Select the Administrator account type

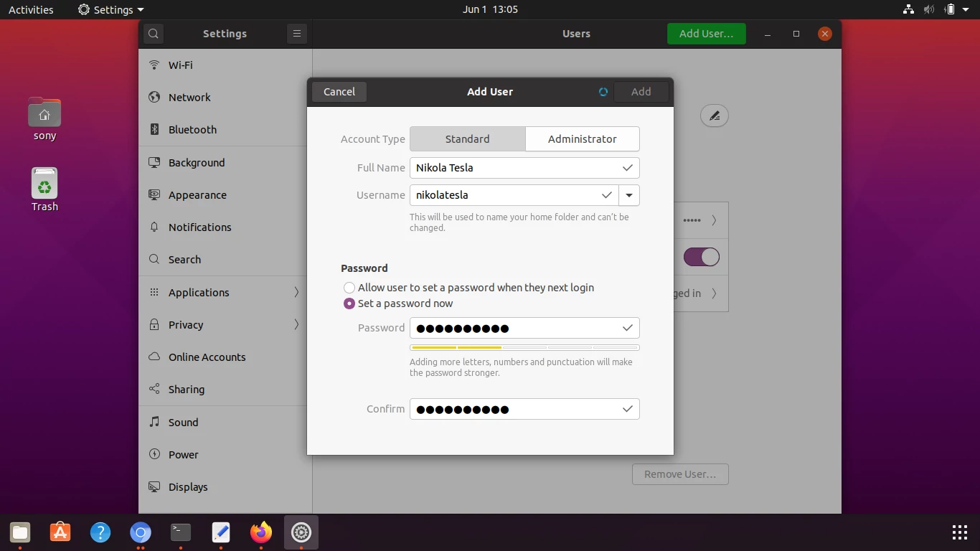pyautogui.click(x=582, y=139)
